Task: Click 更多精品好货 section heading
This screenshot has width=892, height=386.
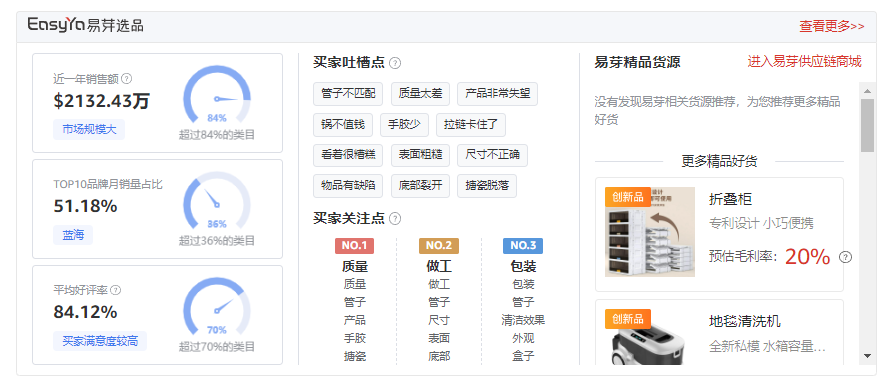Action: [x=719, y=161]
